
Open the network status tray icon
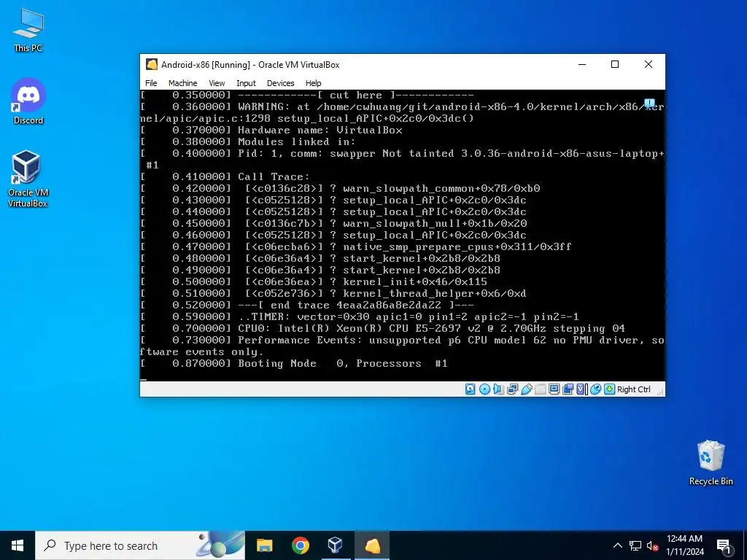(x=635, y=545)
